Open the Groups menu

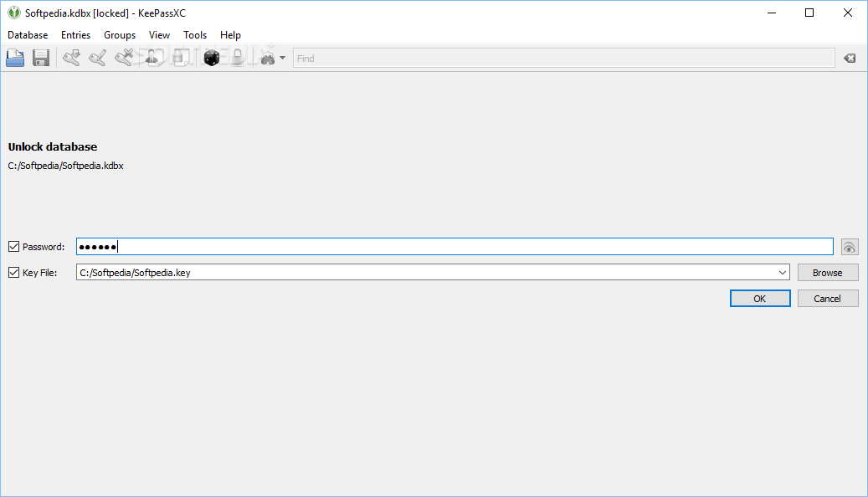tap(120, 35)
